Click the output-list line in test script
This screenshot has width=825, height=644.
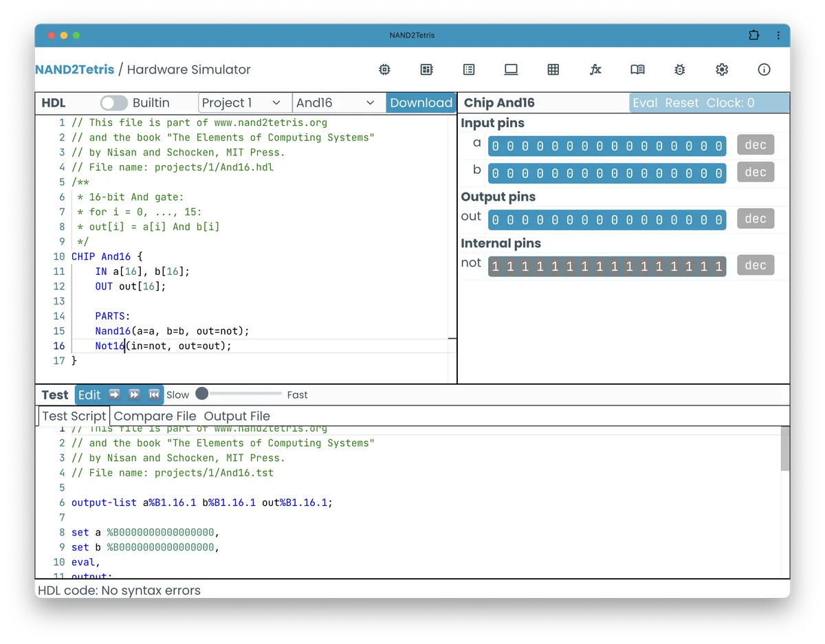coord(202,502)
